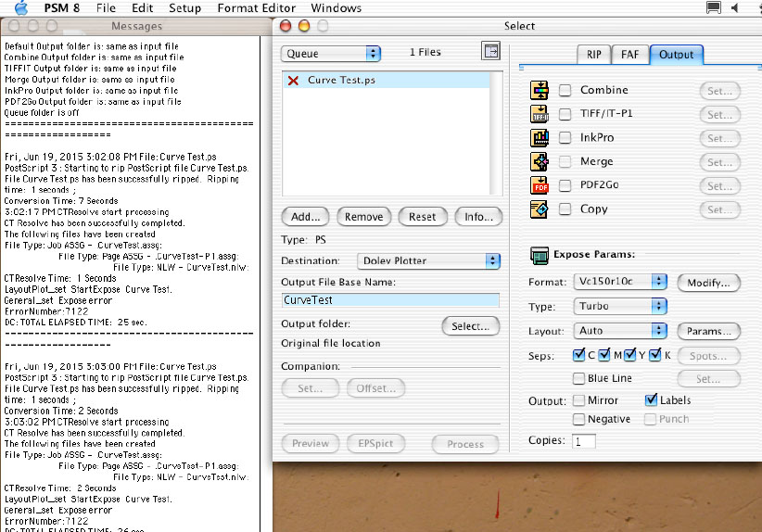Open the Type Turbo dropdown

(620, 306)
